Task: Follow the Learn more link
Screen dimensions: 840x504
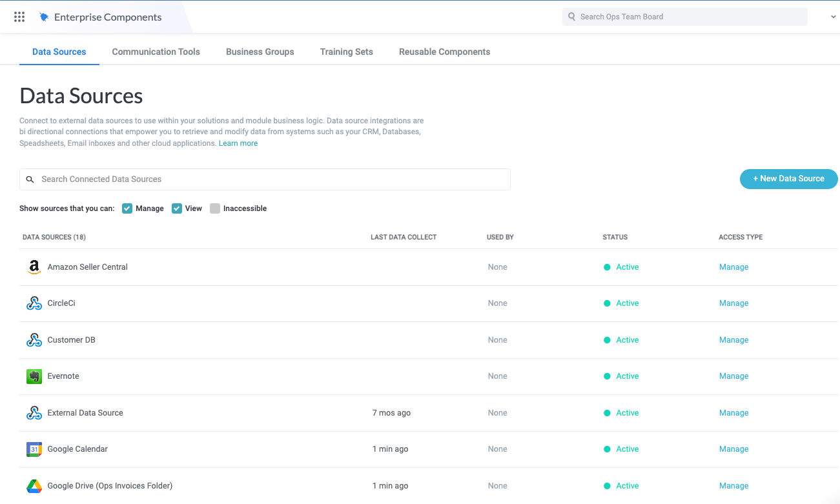Action: (238, 143)
